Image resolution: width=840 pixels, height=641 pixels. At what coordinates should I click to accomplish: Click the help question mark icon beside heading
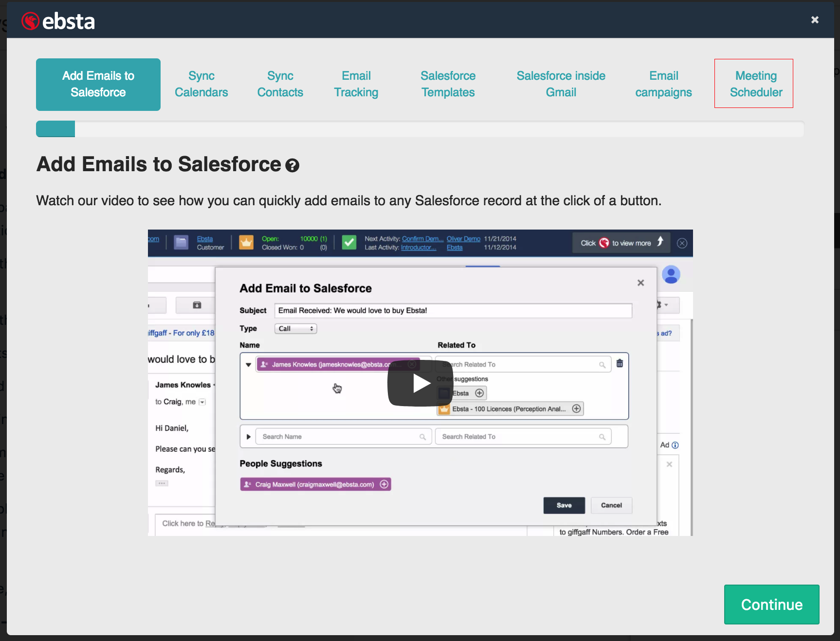[292, 166]
